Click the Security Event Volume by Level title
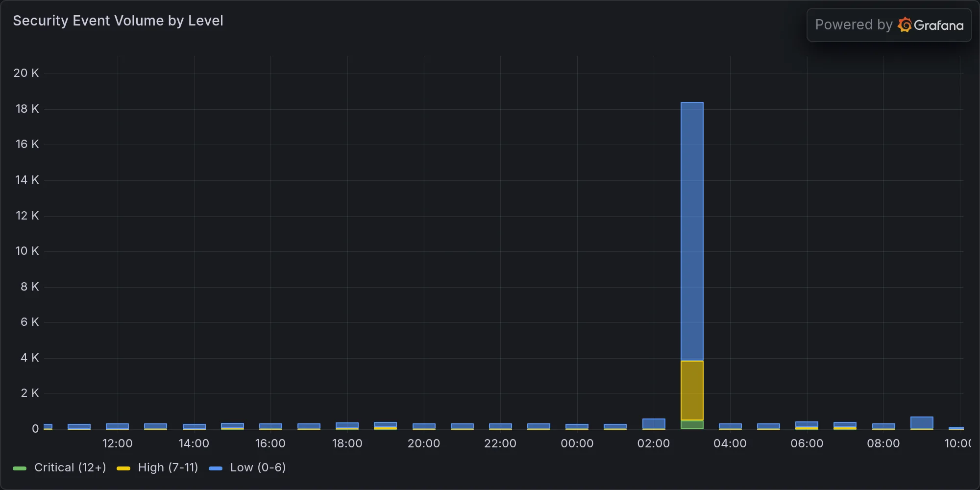Viewport: 980px width, 490px height. 118,21
